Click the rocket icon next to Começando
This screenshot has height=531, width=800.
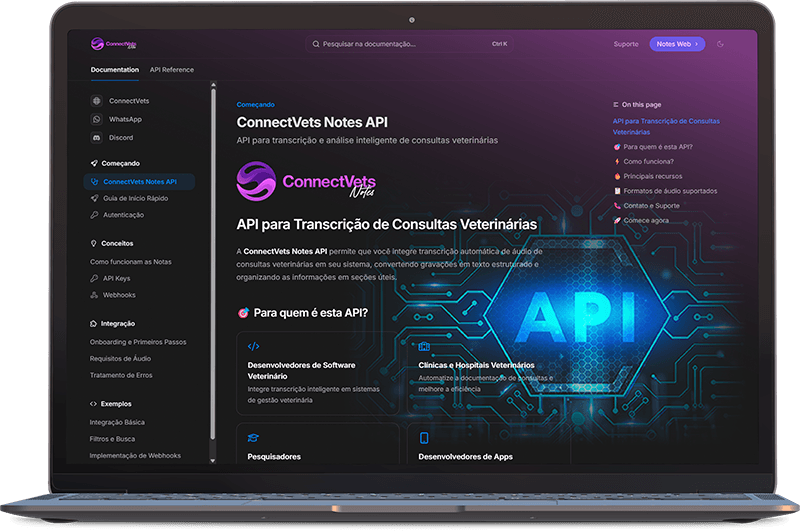tap(94, 163)
